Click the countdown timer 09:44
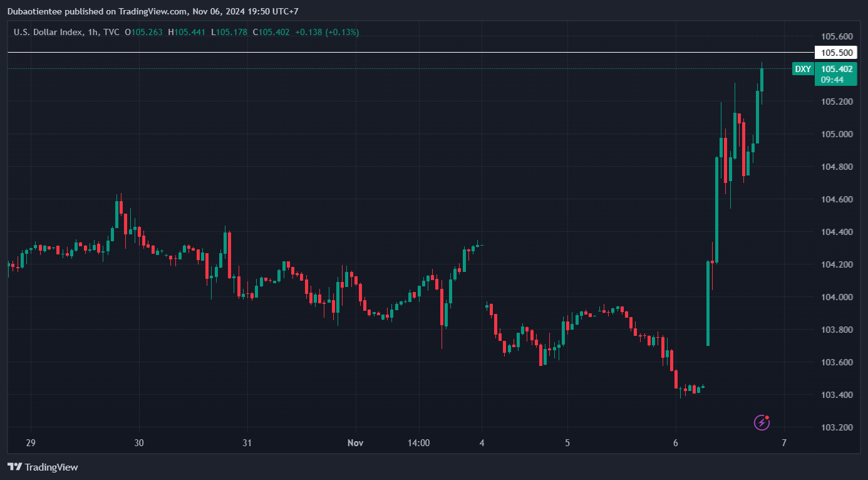 pyautogui.click(x=832, y=80)
